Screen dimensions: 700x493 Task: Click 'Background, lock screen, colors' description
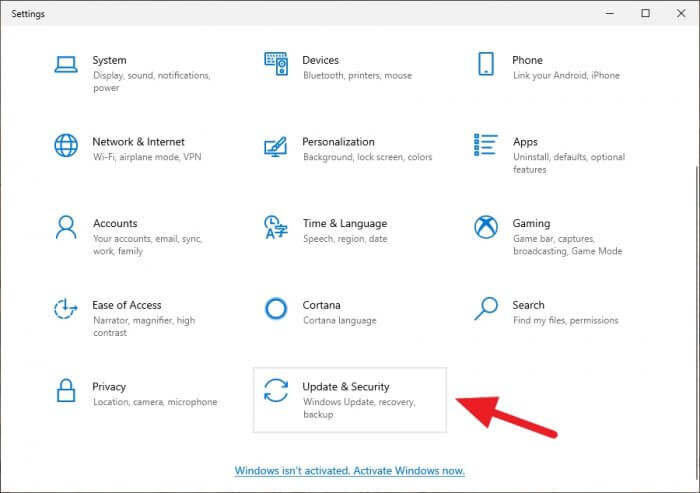click(x=367, y=157)
